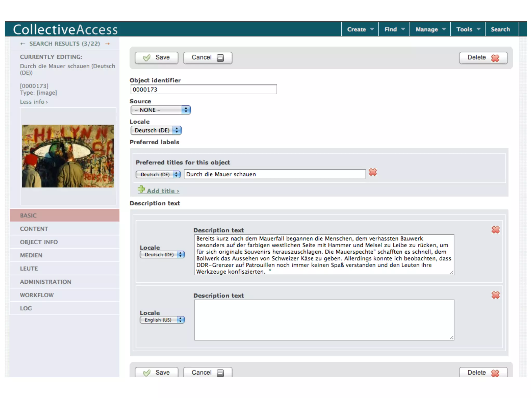This screenshot has height=399, width=532.
Task: Switch to the LOG tab
Action: (64, 308)
